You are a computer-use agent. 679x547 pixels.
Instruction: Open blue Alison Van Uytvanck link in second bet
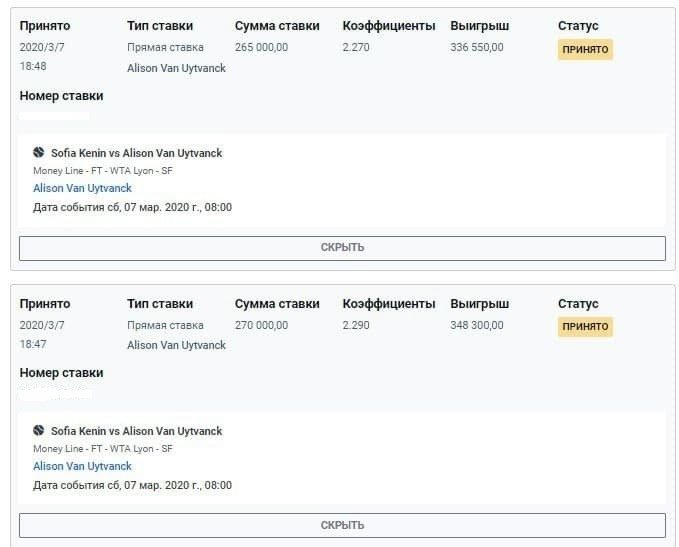pyautogui.click(x=82, y=466)
